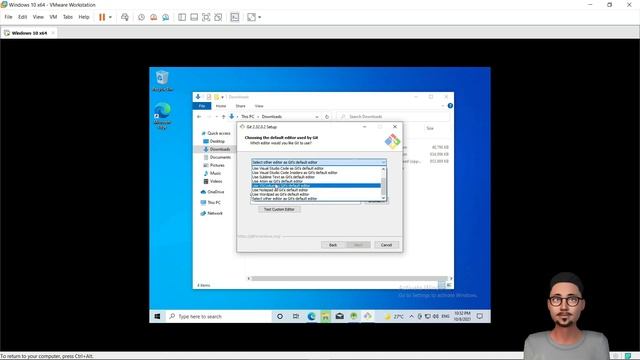
Task: Click the Send Ctrl+Alt+Del toolbar icon
Action: click(x=125, y=17)
